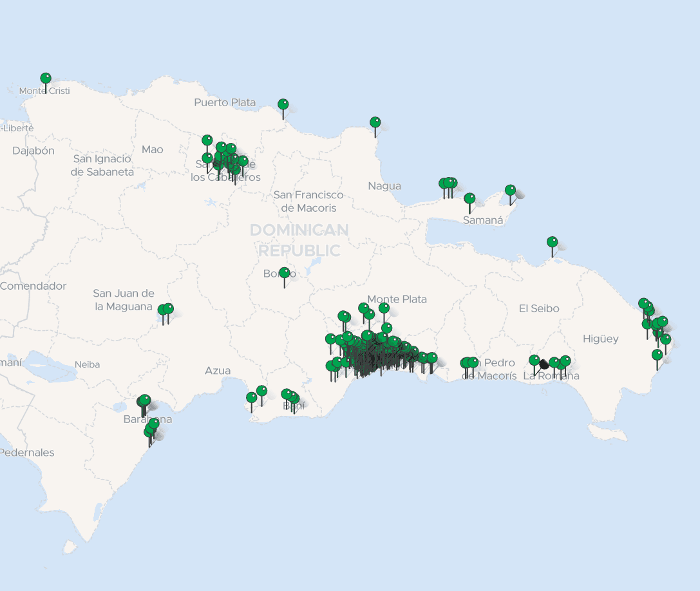Image resolution: width=700 pixels, height=591 pixels.
Task: Click the Nagua city label
Action: coord(384,186)
